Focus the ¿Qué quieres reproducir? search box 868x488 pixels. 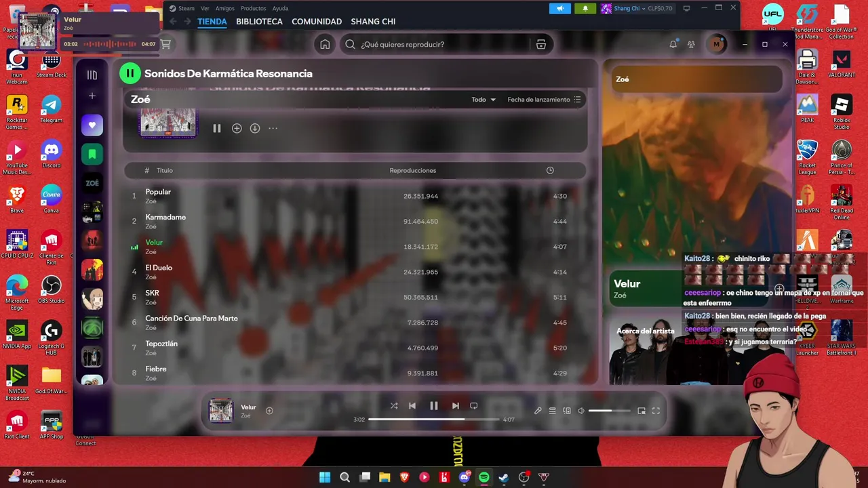click(437, 44)
